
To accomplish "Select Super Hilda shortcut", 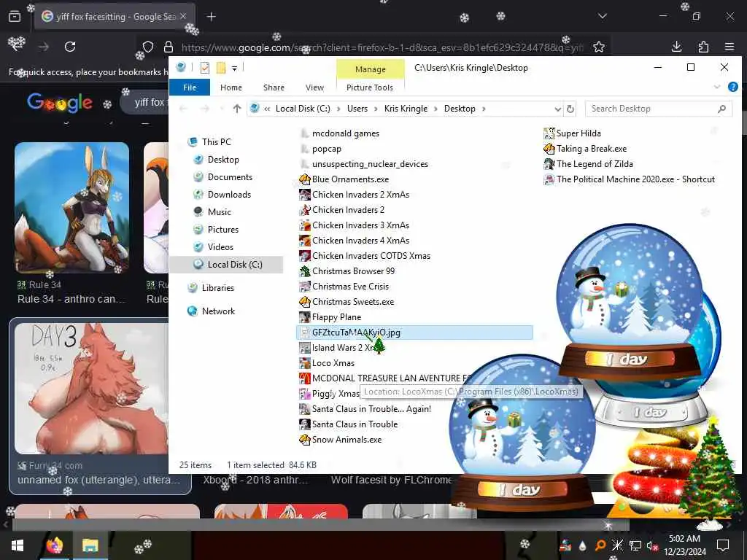I will pyautogui.click(x=572, y=133).
